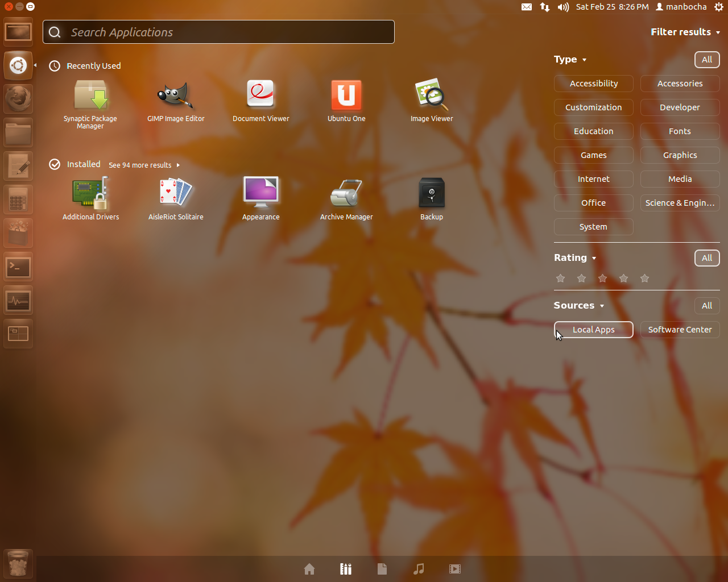Open Document Viewer app
Viewport: 728px width, 582px height.
click(x=261, y=95)
